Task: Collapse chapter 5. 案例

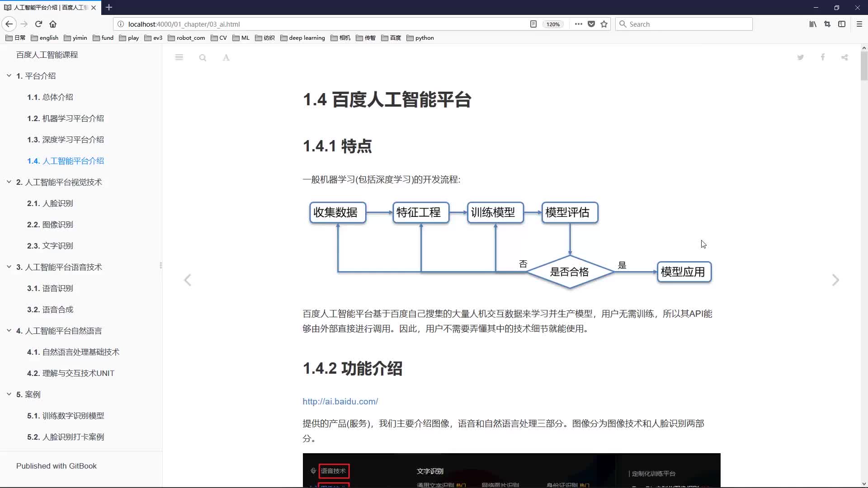Action: pyautogui.click(x=9, y=394)
